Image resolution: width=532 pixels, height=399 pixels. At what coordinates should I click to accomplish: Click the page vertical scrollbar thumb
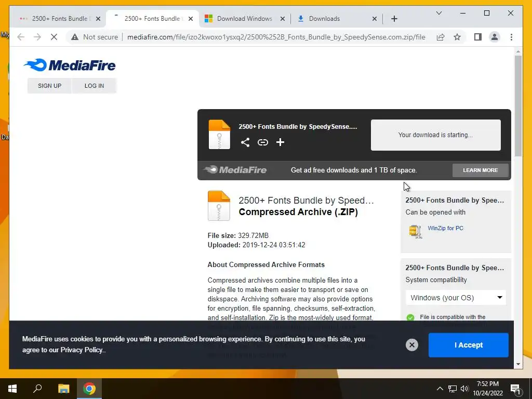pyautogui.click(x=518, y=106)
